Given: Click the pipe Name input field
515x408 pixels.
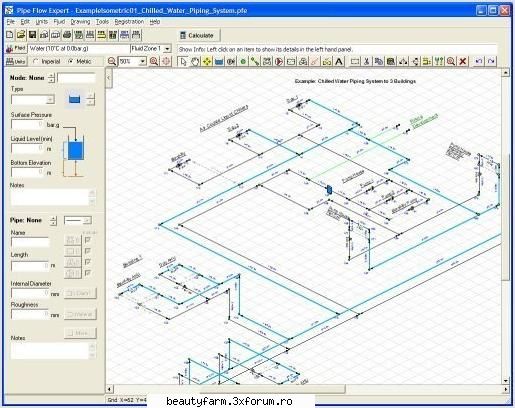Looking at the screenshot, I should coord(30,242).
